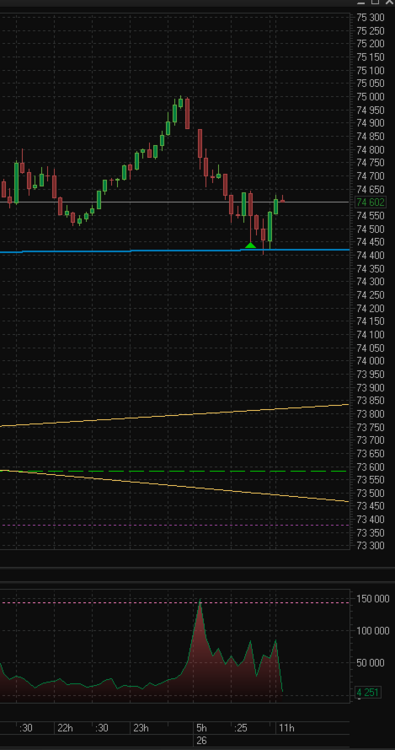Click the 75 300 price axis label
395x750 pixels.
pyautogui.click(x=371, y=18)
